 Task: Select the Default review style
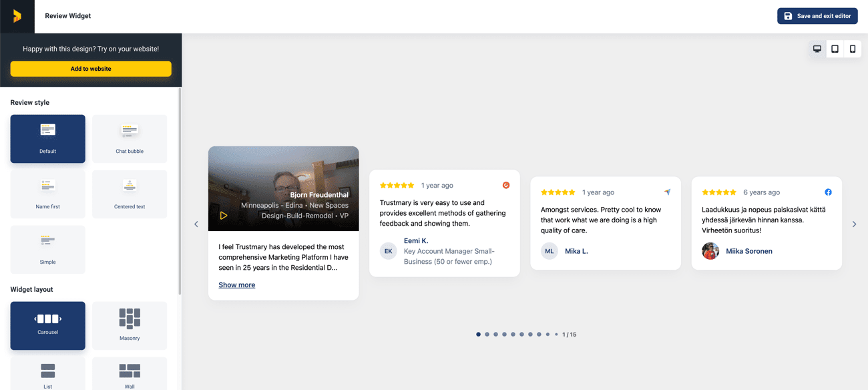click(47, 139)
